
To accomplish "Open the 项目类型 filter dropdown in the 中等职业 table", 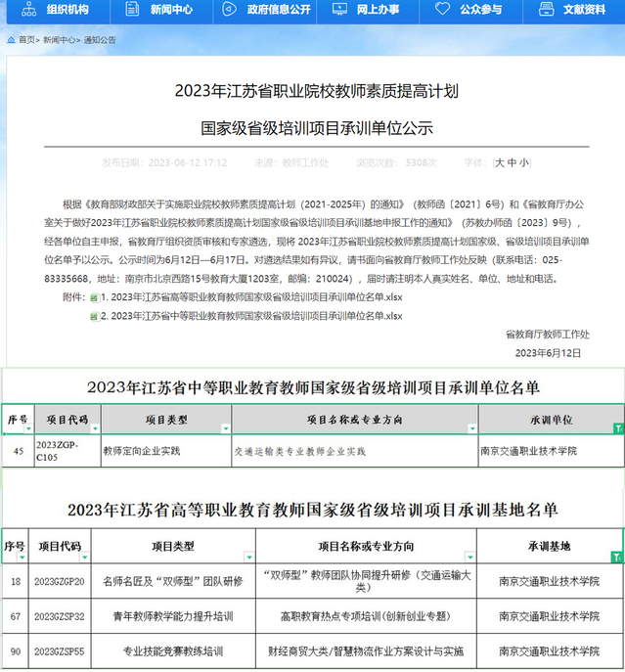I will tap(223, 428).
